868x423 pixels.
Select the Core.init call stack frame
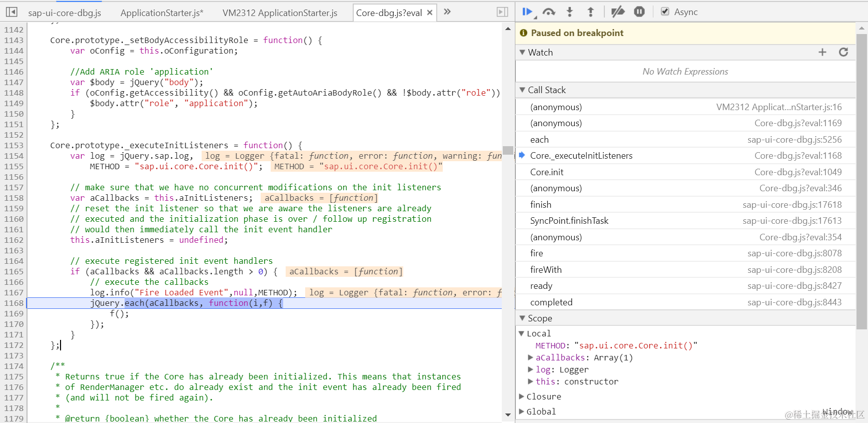[685, 172]
